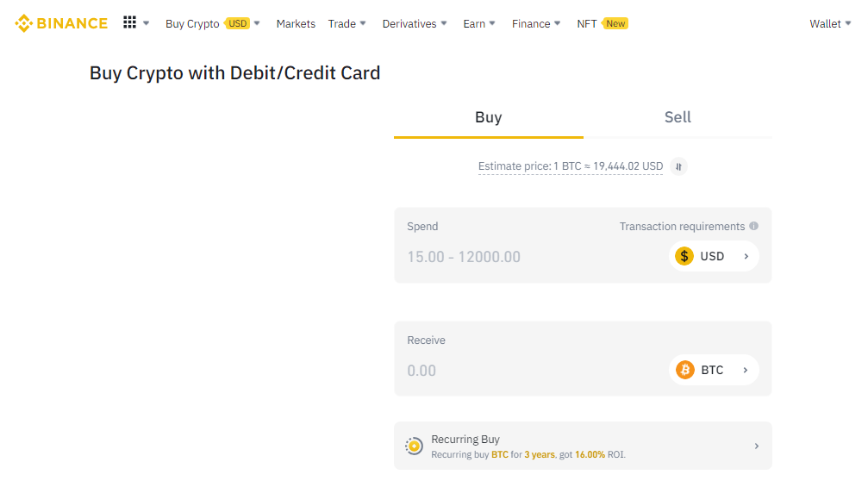This screenshot has width=868, height=481.
Task: Click the yellow dollar coin icon
Action: (684, 256)
